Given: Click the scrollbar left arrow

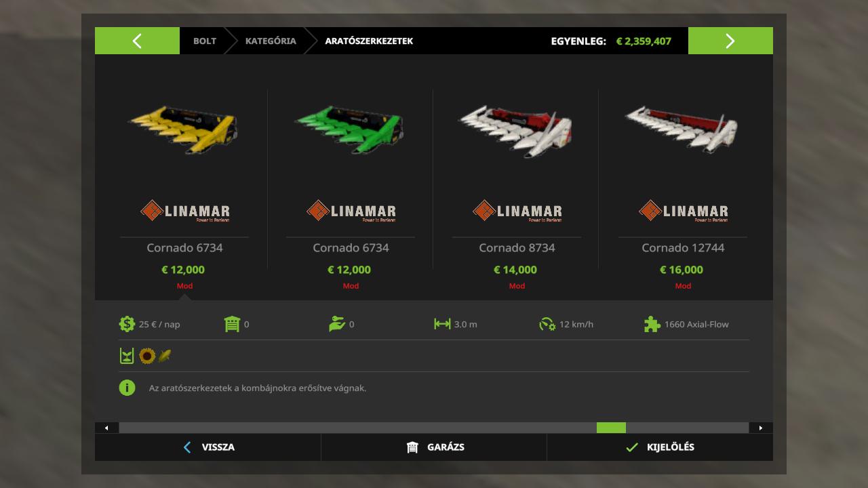Looking at the screenshot, I should (x=106, y=428).
